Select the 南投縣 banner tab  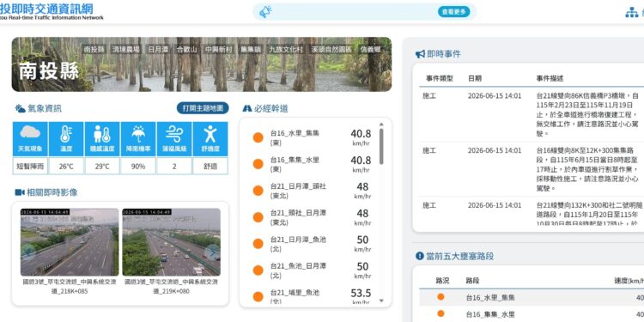94,49
